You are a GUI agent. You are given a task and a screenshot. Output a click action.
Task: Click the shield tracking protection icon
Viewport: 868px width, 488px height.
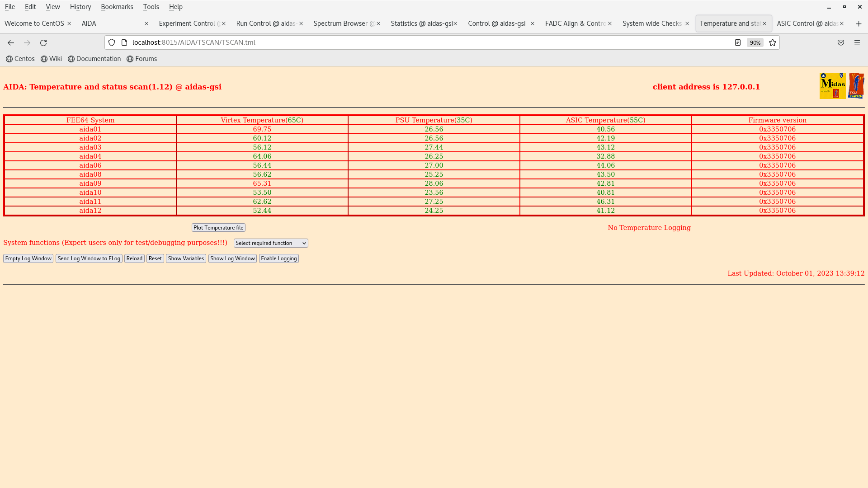(112, 42)
